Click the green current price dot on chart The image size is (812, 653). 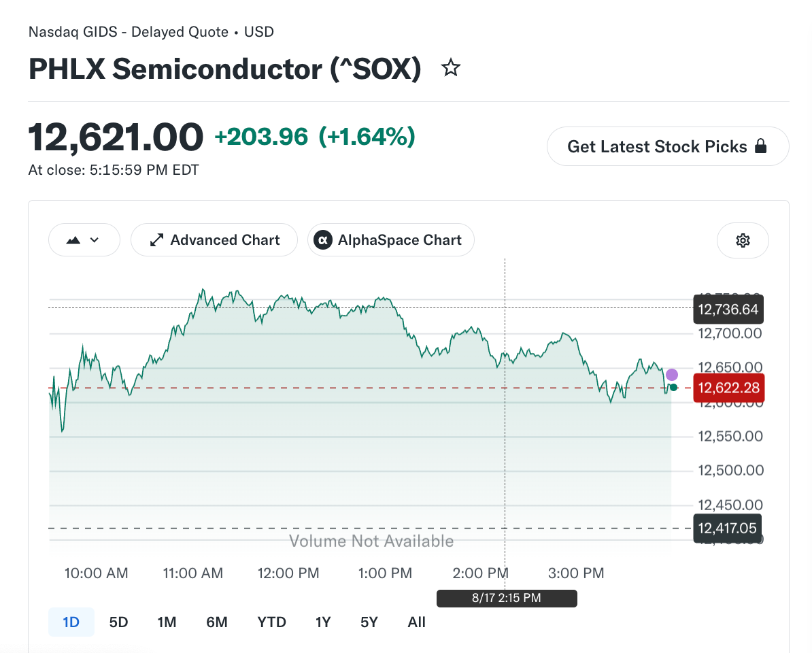point(673,387)
